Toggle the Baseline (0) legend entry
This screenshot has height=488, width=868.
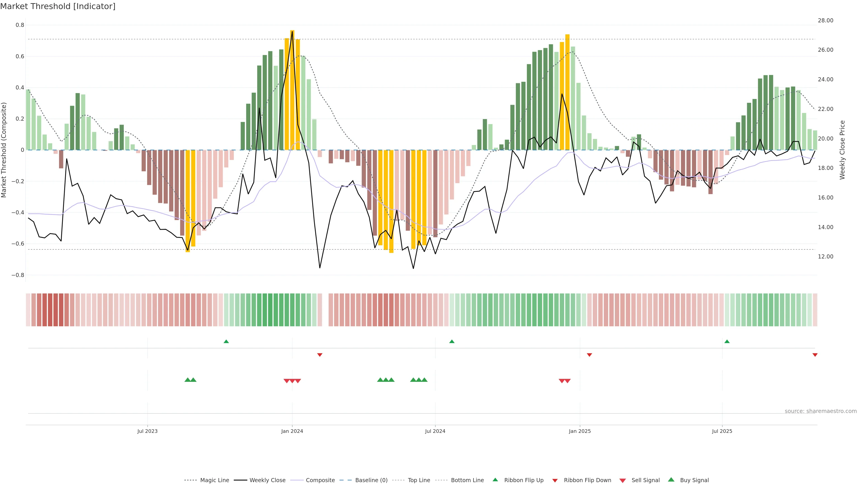[x=371, y=480]
